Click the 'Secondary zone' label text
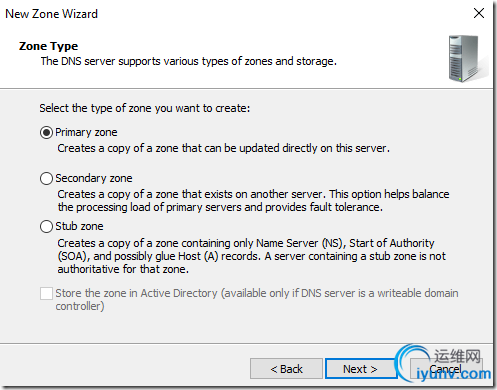 (94, 178)
